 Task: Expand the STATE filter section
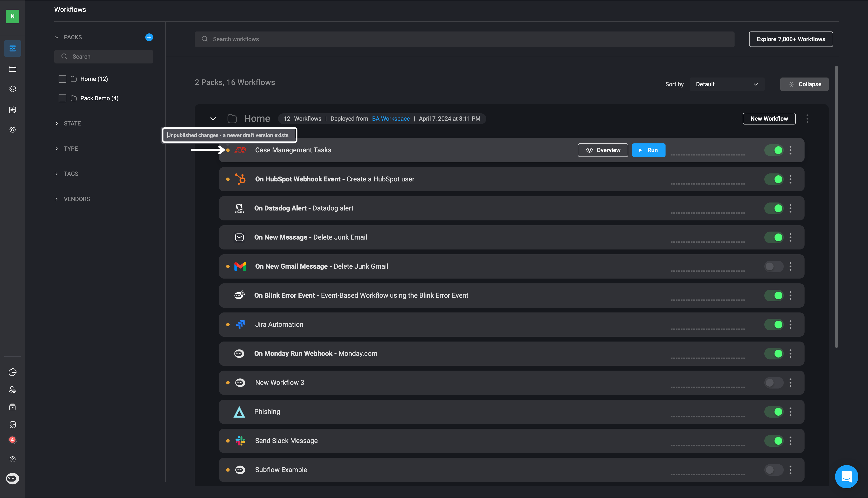click(57, 124)
